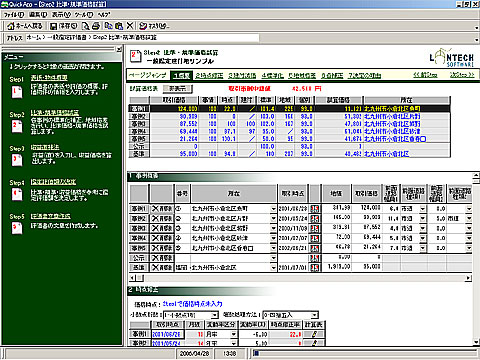Image resolution: width=480 pixels, height=360 pixels.
Task: Open Step5 page icon in the menu
Action: (17, 228)
